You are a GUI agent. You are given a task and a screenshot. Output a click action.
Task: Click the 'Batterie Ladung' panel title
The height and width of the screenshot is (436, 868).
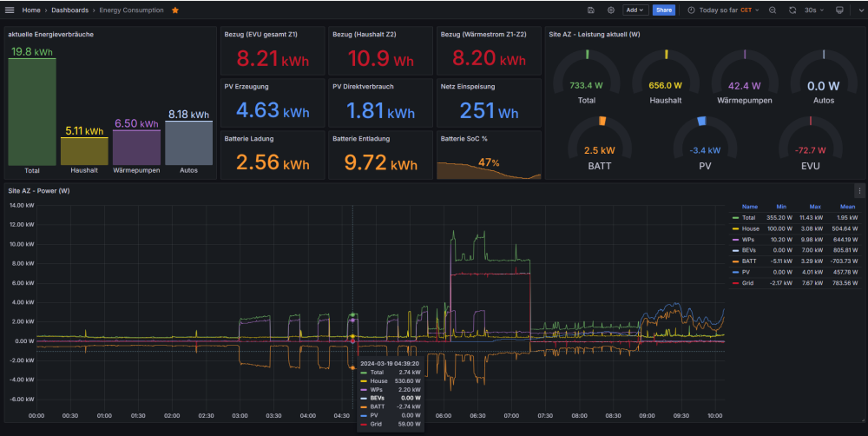(249, 138)
